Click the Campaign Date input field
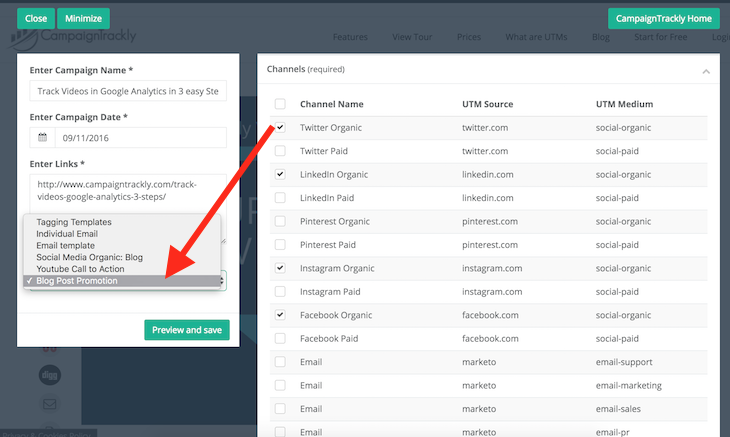 141,138
